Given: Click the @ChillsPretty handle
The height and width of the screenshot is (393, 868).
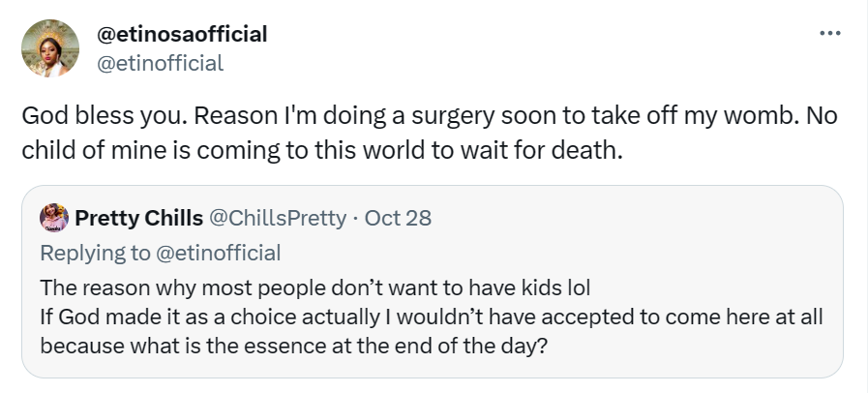Looking at the screenshot, I should 275,218.
